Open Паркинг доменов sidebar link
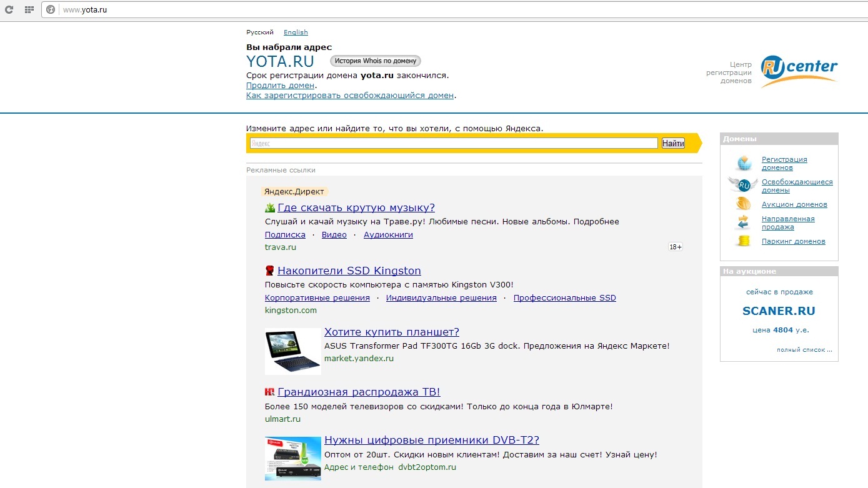The height and width of the screenshot is (488, 868). tap(794, 241)
